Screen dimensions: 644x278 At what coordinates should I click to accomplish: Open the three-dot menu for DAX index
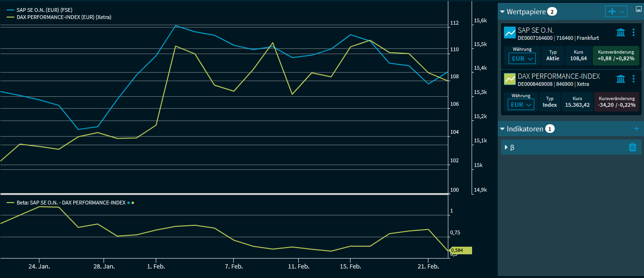coord(633,79)
